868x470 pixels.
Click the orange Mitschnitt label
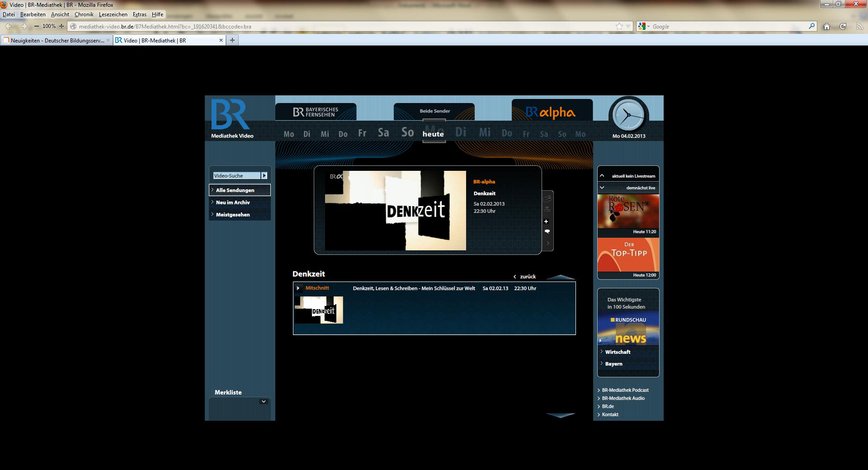[x=317, y=288]
